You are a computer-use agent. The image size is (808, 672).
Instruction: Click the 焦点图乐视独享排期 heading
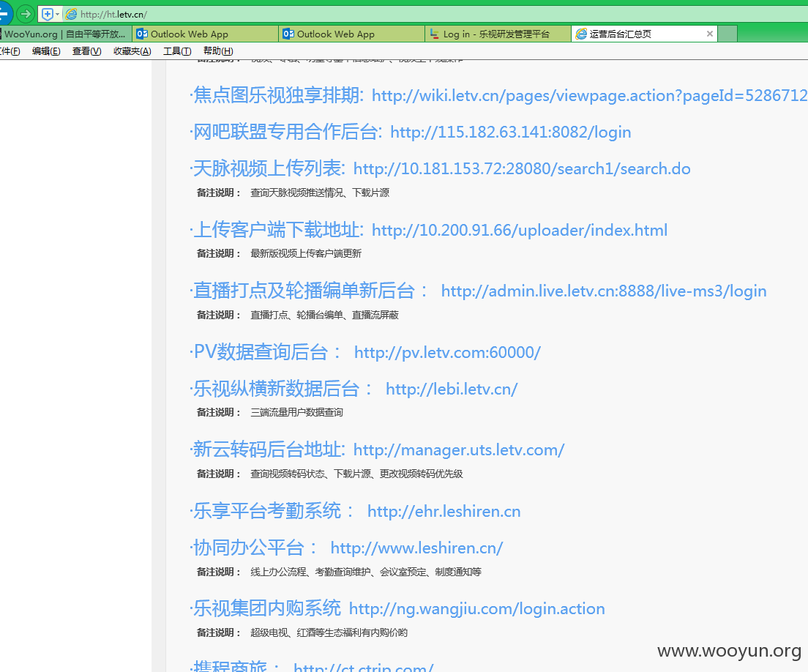277,95
